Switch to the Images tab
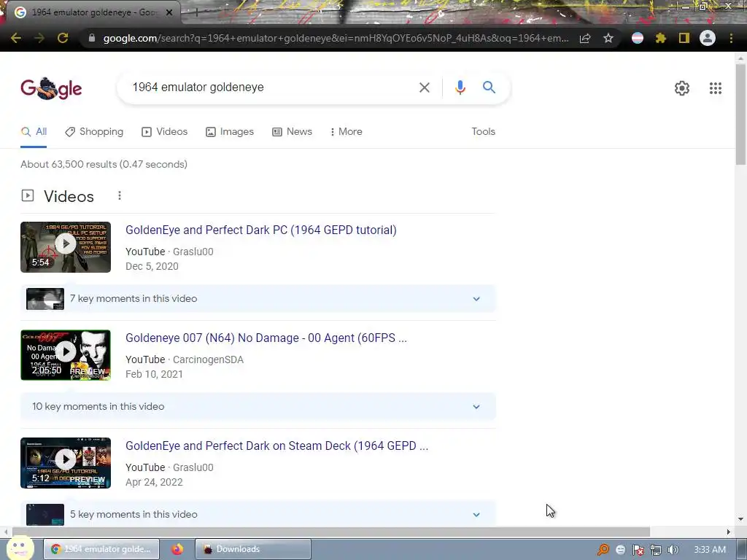The width and height of the screenshot is (747, 560). (230, 132)
